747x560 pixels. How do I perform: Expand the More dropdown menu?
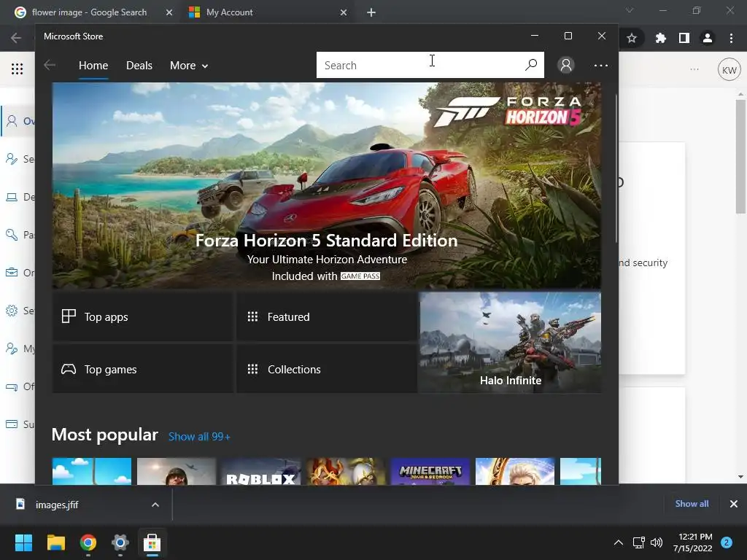pyautogui.click(x=189, y=65)
